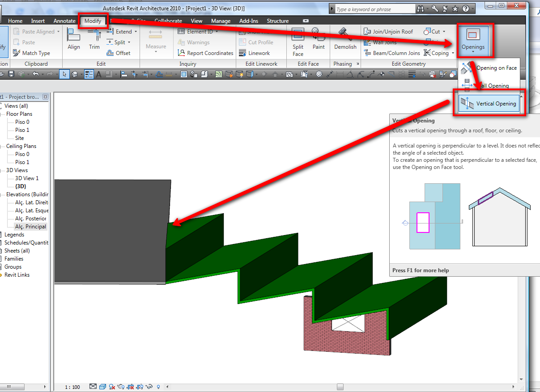Click Match Type tool
540x392 pixels.
31,53
